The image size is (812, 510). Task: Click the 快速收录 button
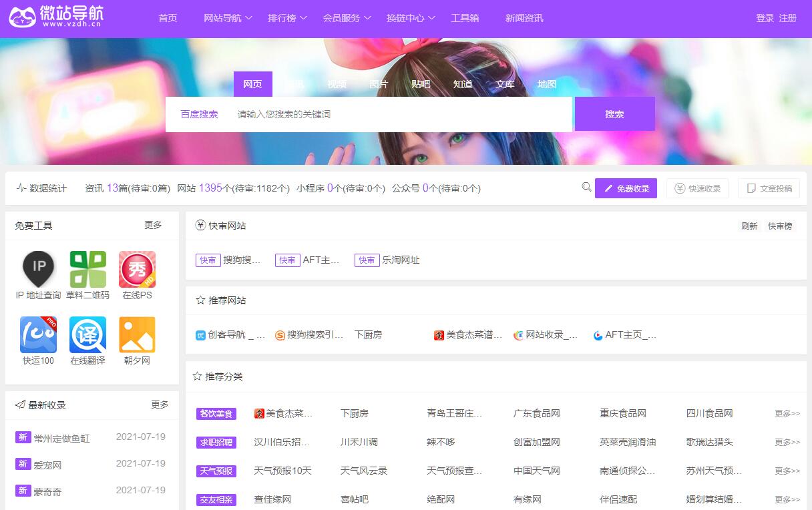click(698, 188)
